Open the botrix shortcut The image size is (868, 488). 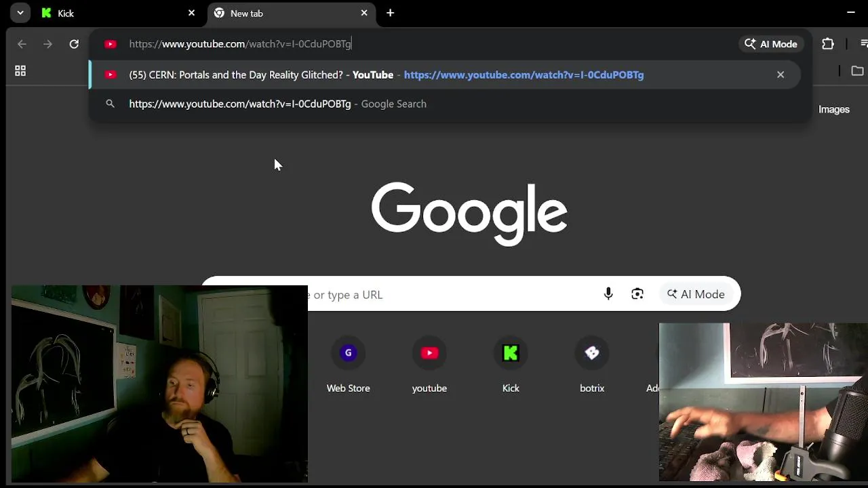click(x=592, y=366)
